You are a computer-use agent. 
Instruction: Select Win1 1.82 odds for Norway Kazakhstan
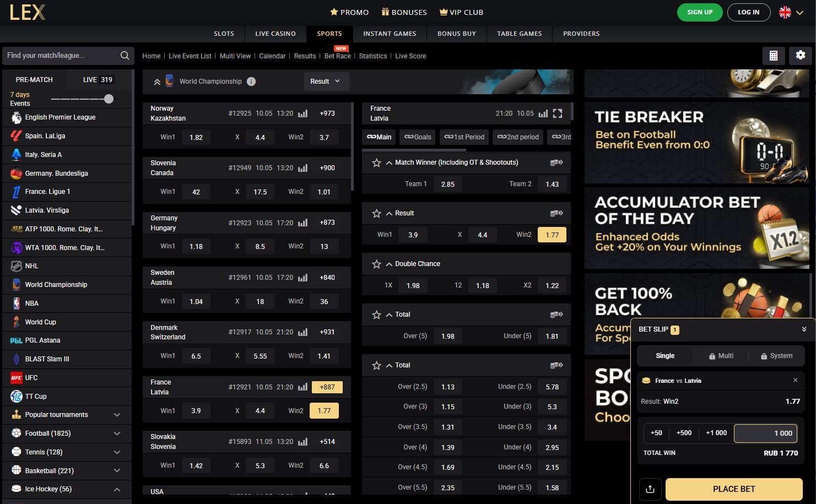pos(196,137)
